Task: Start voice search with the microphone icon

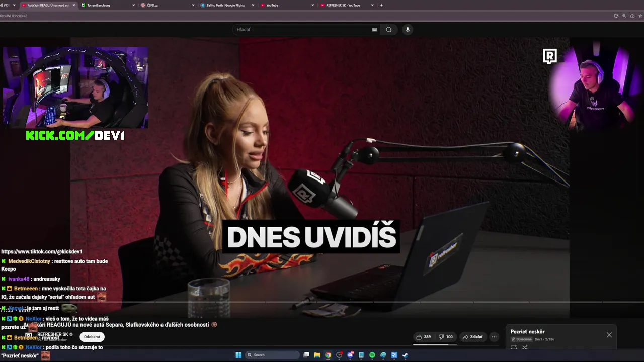Action: [x=408, y=30]
